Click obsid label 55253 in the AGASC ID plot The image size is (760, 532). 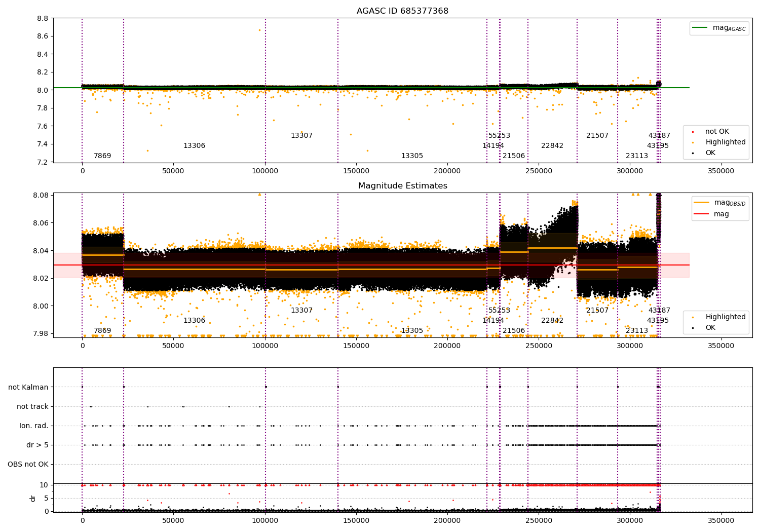pyautogui.click(x=499, y=136)
